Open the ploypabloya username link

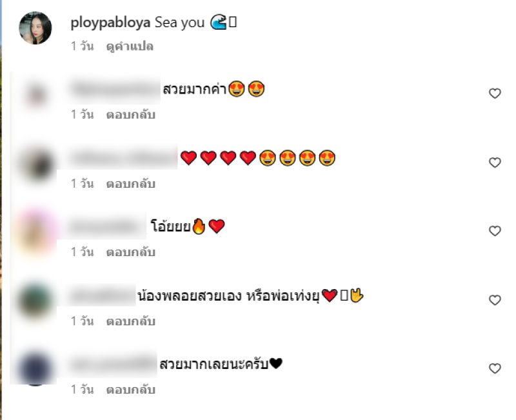(110, 23)
